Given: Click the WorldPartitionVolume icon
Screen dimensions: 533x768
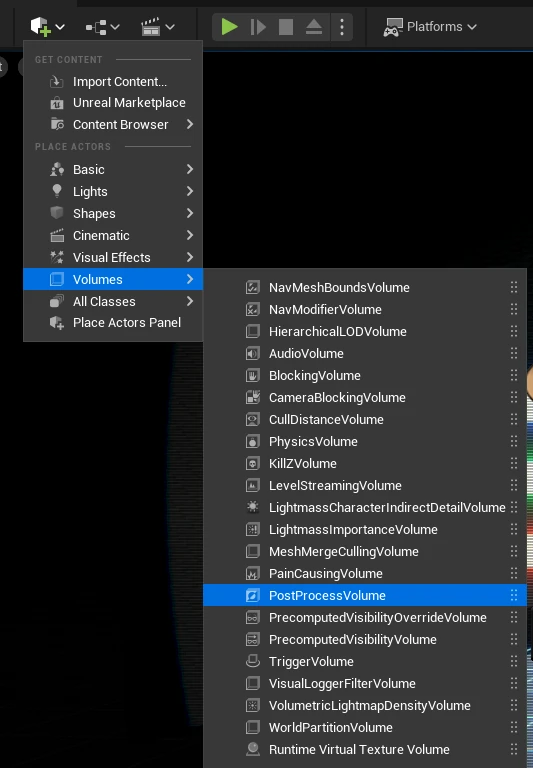Looking at the screenshot, I should (252, 727).
